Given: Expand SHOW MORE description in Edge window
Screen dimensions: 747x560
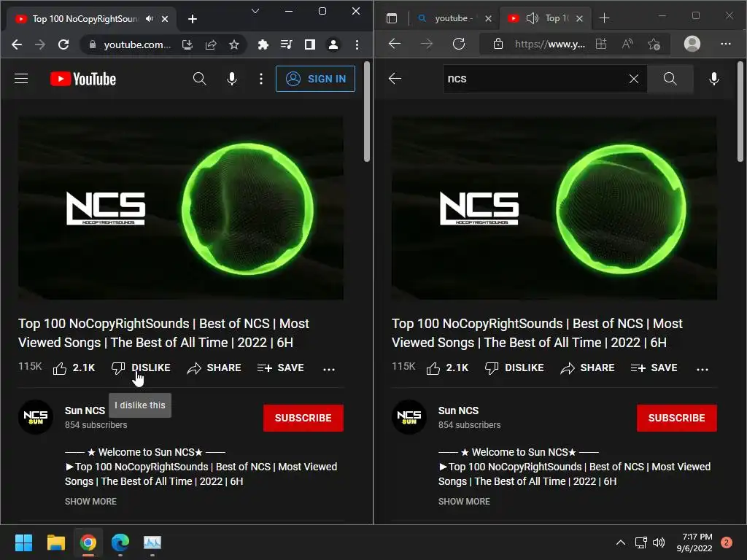Looking at the screenshot, I should [x=464, y=502].
